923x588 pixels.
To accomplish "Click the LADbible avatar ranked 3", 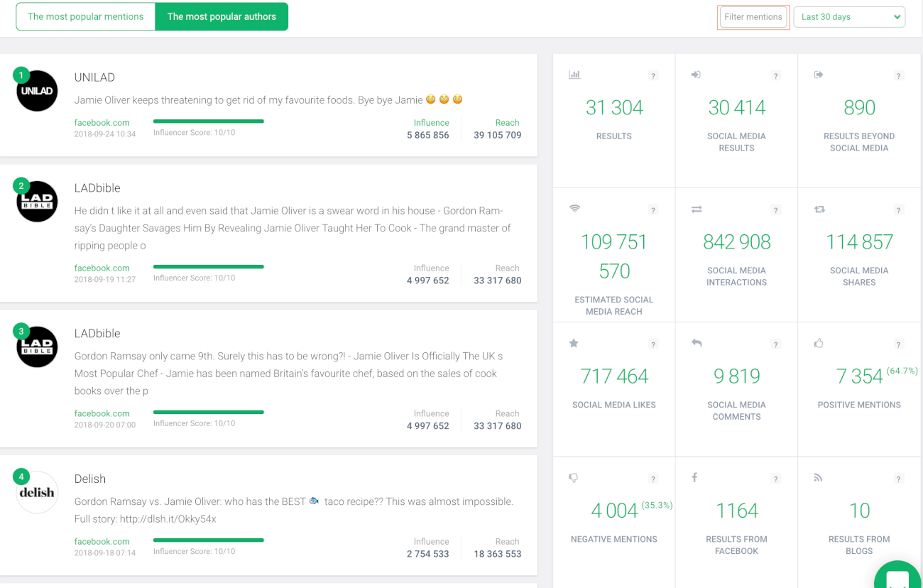I will [37, 347].
